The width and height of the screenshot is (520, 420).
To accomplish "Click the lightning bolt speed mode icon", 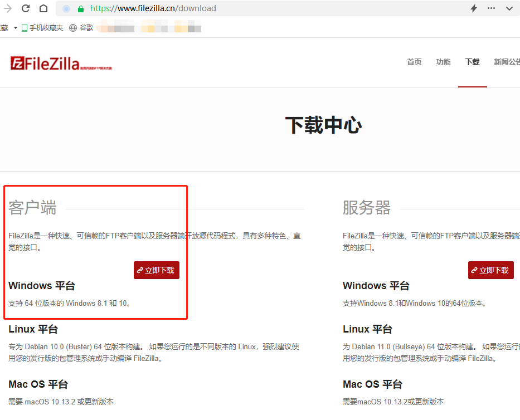I will tap(474, 8).
